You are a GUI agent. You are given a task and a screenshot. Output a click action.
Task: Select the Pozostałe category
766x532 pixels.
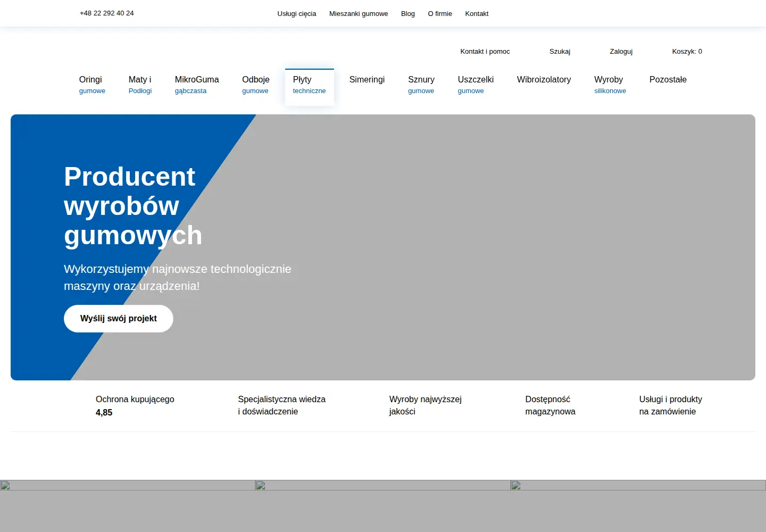click(668, 80)
